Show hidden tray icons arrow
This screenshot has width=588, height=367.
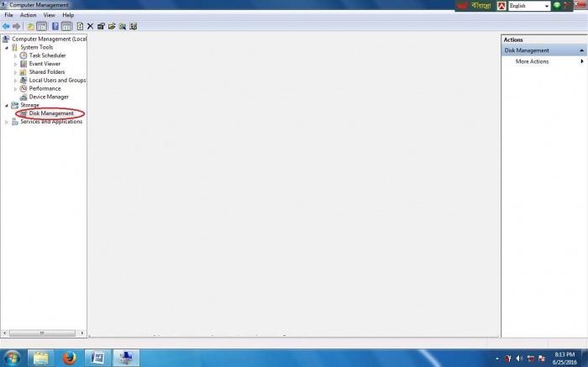coord(497,359)
